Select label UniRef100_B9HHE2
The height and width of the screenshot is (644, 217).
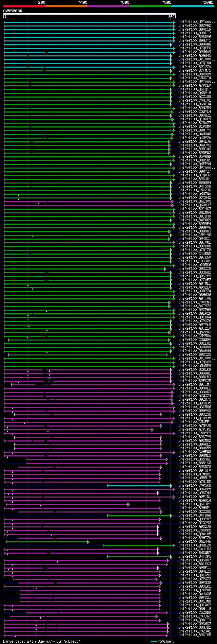[195, 388]
